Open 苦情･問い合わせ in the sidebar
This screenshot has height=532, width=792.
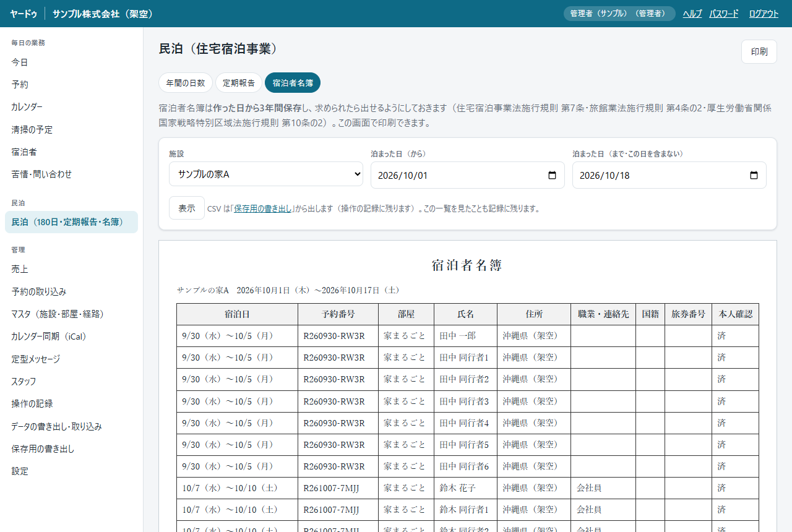[71, 174]
